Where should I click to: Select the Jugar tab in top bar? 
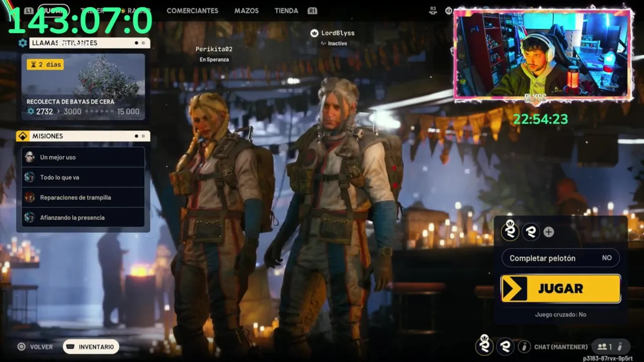click(x=53, y=11)
